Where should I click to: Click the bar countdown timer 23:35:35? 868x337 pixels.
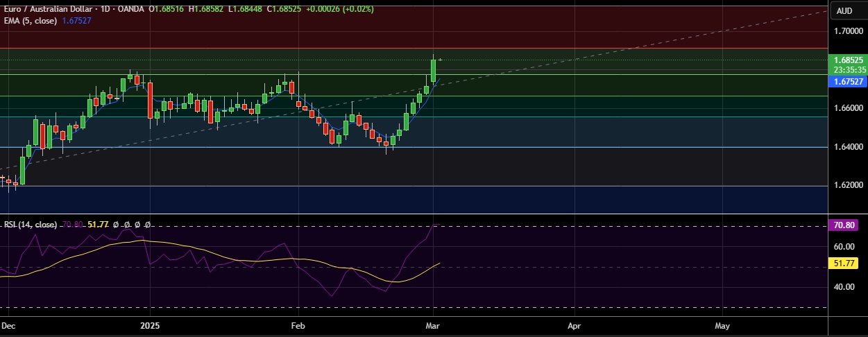tap(848, 70)
